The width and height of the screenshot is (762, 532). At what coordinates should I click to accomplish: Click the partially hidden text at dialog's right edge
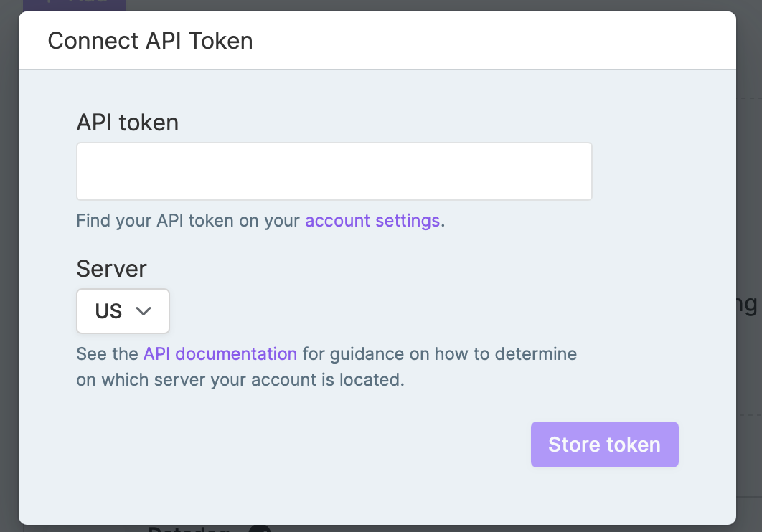(748, 305)
